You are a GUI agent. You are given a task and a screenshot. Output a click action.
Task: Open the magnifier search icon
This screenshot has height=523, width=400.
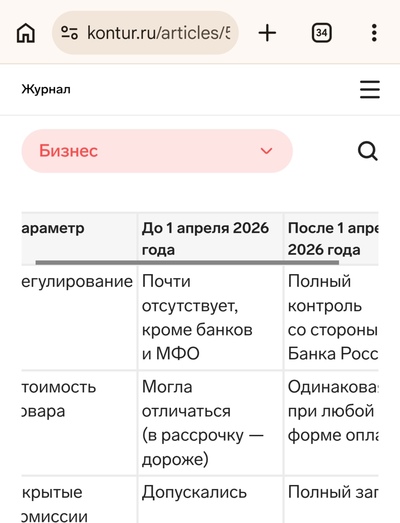pos(368,151)
